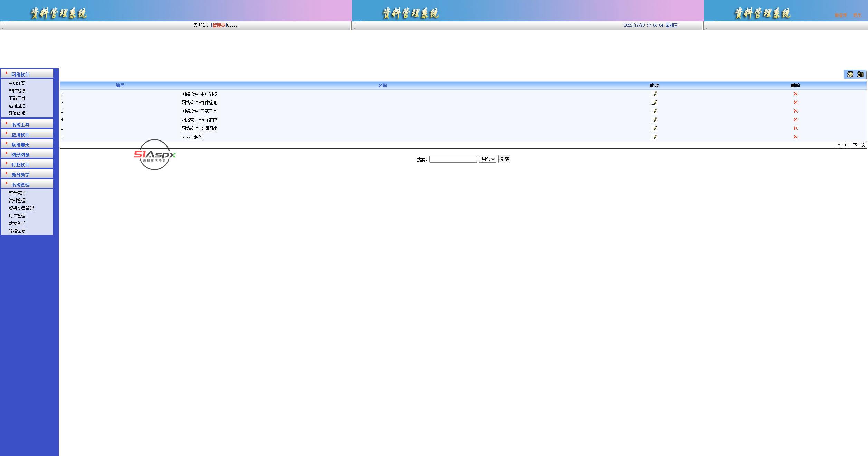
Task: Go to next page via 下一页
Action: click(x=859, y=145)
